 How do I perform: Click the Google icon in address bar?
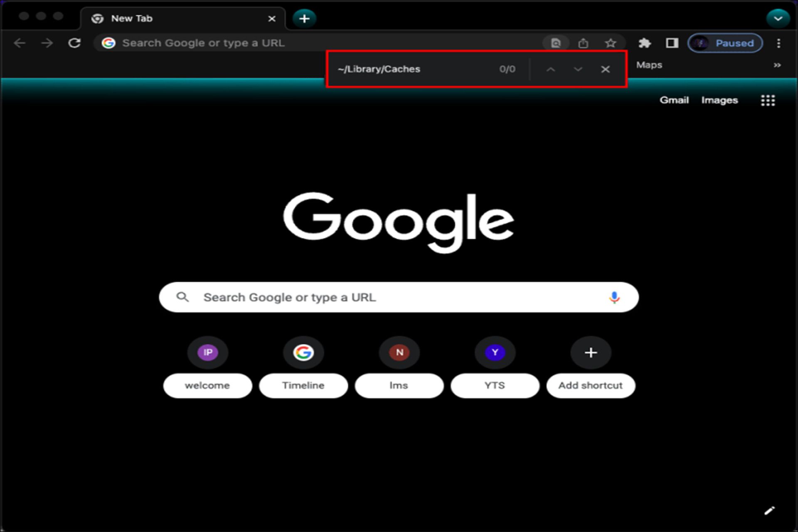[x=108, y=43]
